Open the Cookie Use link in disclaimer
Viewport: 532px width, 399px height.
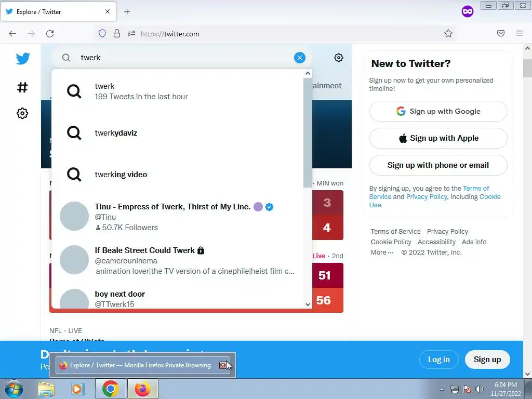(434, 201)
